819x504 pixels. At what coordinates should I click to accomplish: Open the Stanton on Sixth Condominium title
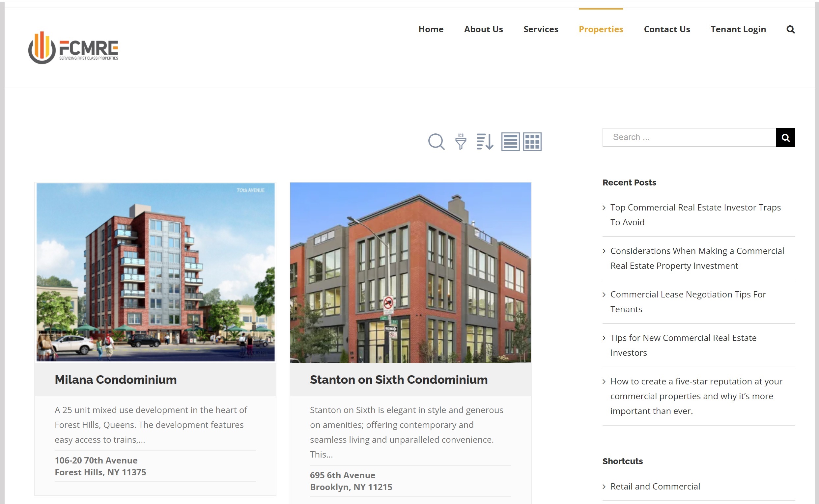[x=399, y=380]
